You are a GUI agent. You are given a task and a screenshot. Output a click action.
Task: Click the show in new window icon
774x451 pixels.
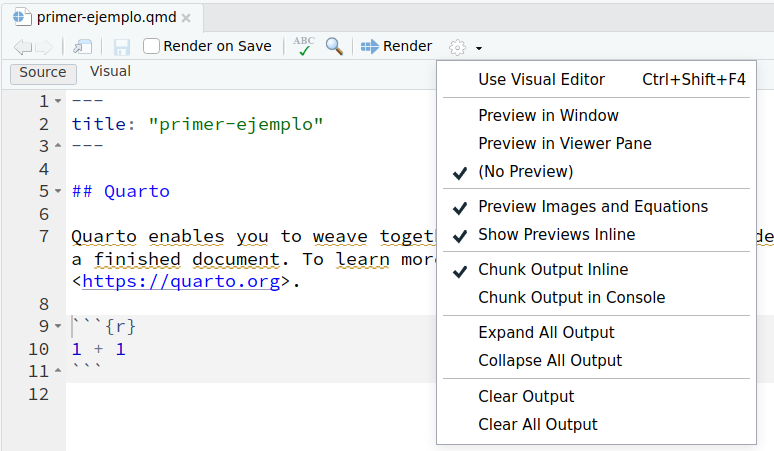[x=83, y=47]
